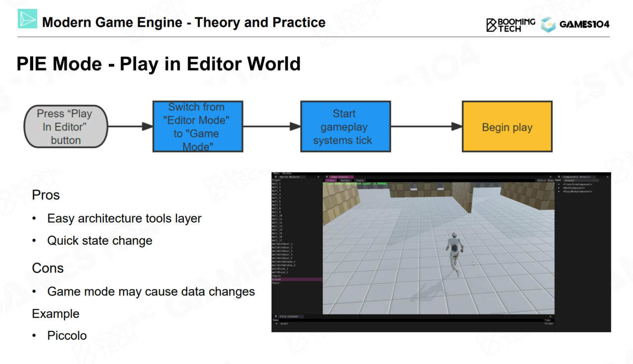Click the File Content panel collapse triangle
633x364 pixels.
(x=276, y=317)
